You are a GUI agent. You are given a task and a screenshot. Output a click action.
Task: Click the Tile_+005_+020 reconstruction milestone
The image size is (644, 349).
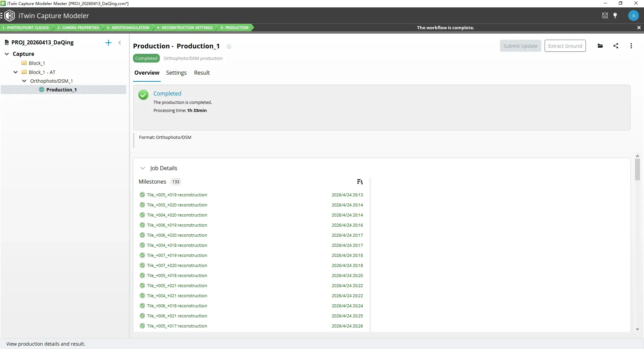tap(177, 205)
